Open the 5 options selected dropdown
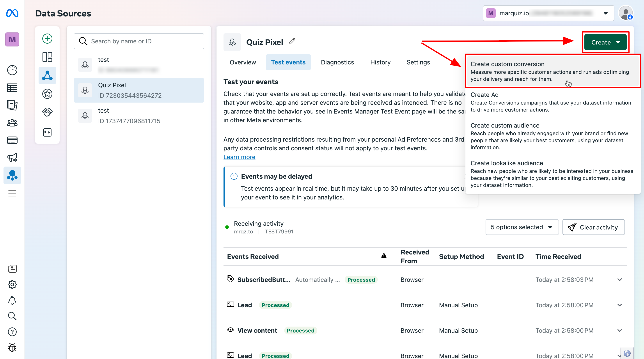Screen dimensions: 644x359 click(522, 227)
